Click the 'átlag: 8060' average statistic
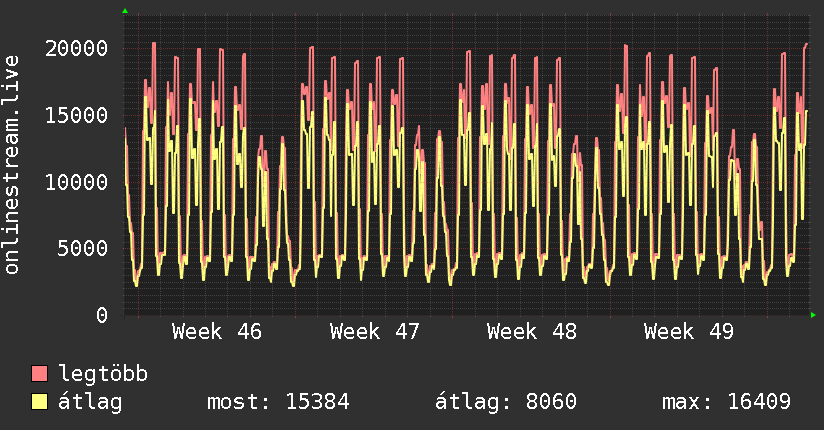The width and height of the screenshot is (824, 430). click(505, 402)
